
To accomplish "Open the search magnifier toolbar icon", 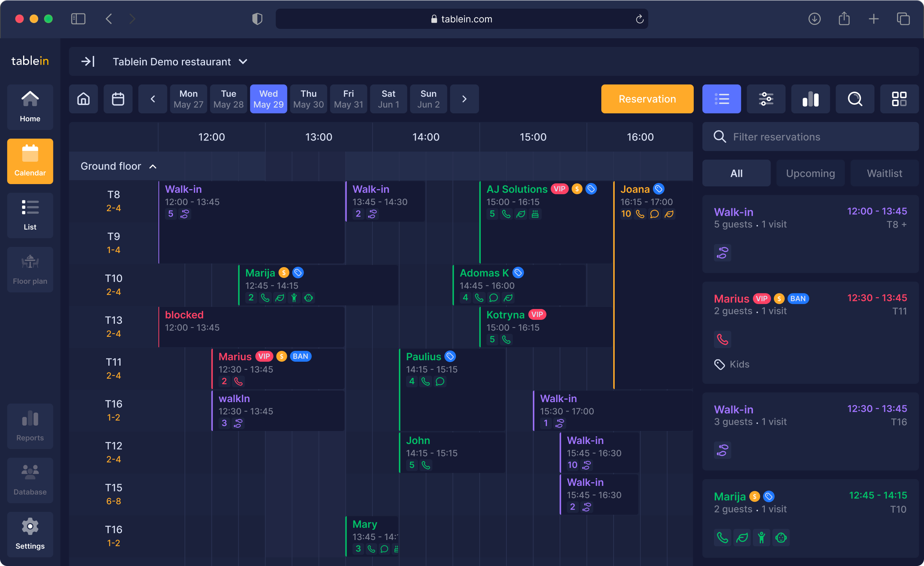I will (855, 99).
